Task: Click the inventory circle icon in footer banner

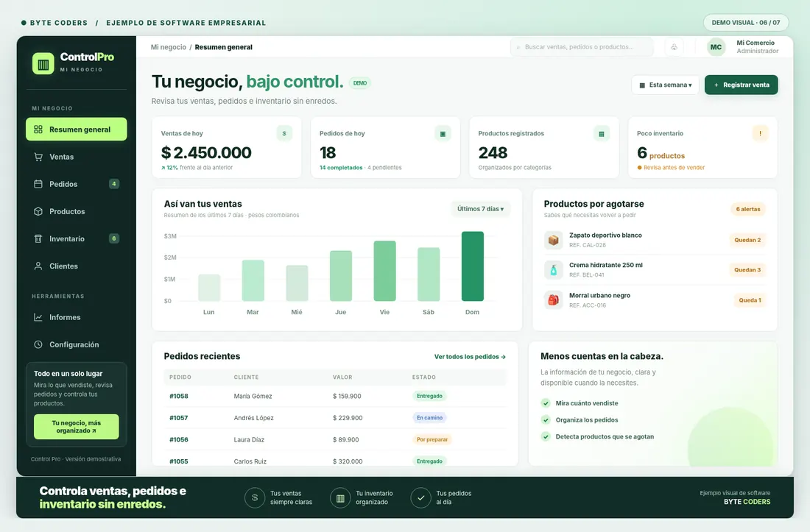Action: tap(340, 498)
